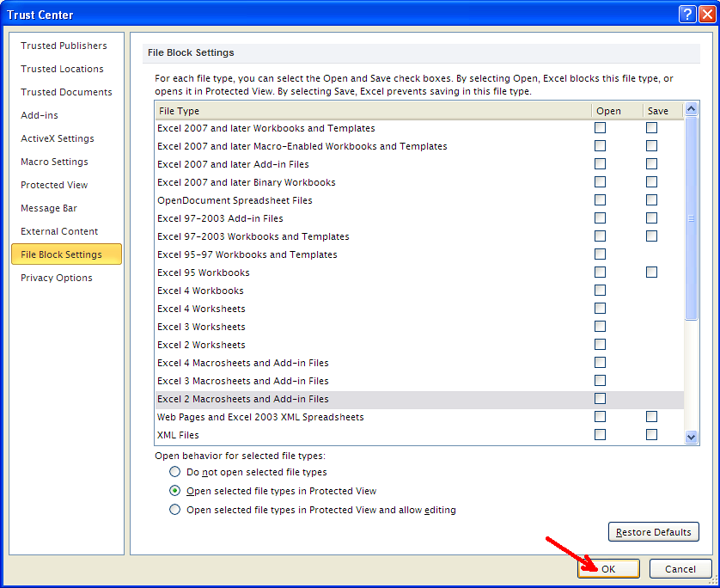The width and height of the screenshot is (720, 588).
Task: Check Open for Excel 95-97 Workbooks and Templates
Action: click(600, 254)
